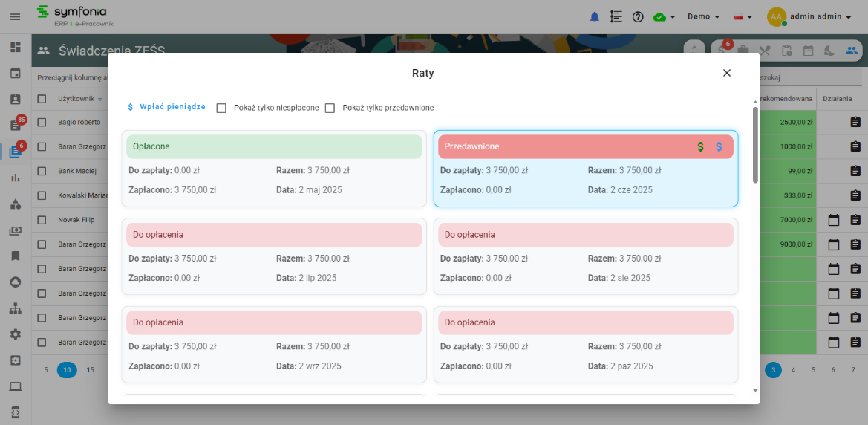Image resolution: width=868 pixels, height=425 pixels.
Task: Go to page 6
Action: (833, 369)
